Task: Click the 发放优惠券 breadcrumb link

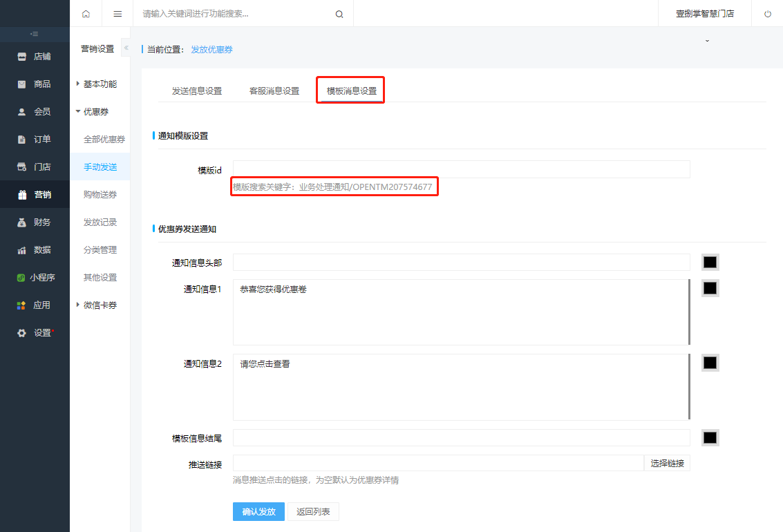Action: [211, 50]
